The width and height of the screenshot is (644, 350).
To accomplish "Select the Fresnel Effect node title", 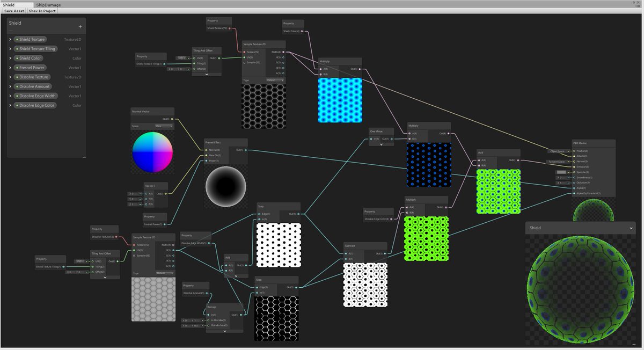I will click(x=214, y=142).
